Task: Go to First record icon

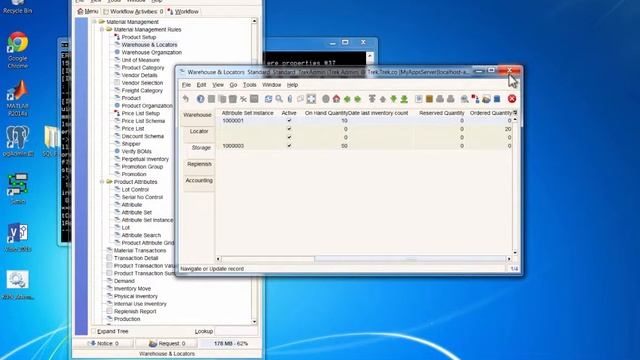Action: 372,99
